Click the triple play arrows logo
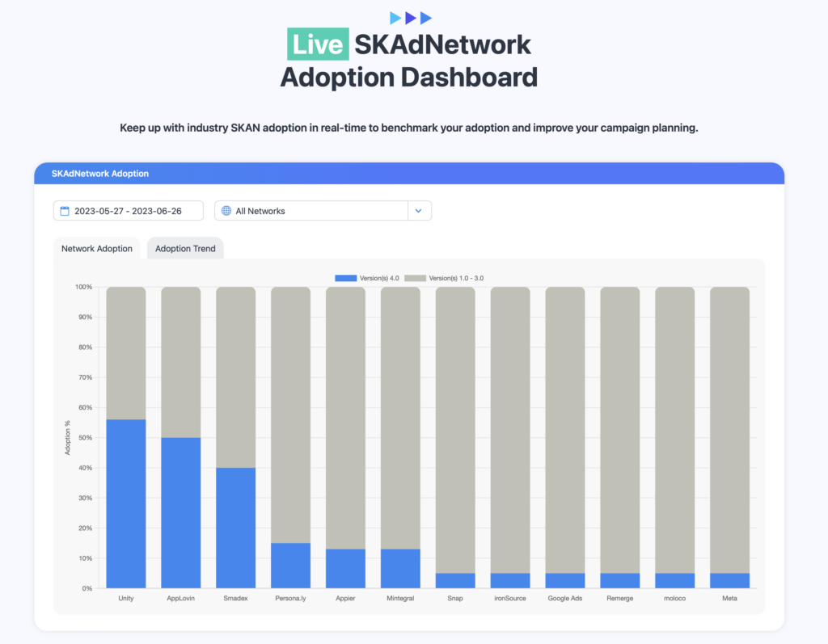This screenshot has height=644, width=828. click(x=411, y=18)
